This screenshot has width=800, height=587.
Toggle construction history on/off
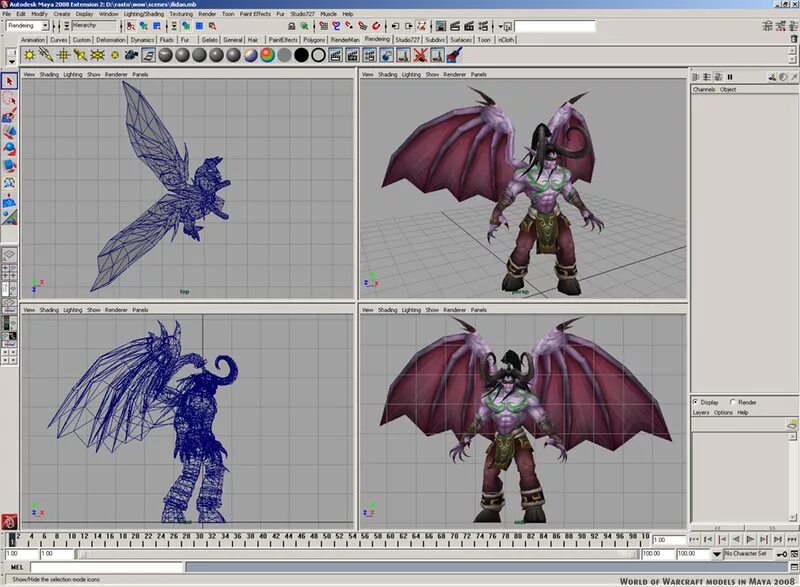pyautogui.click(x=421, y=26)
